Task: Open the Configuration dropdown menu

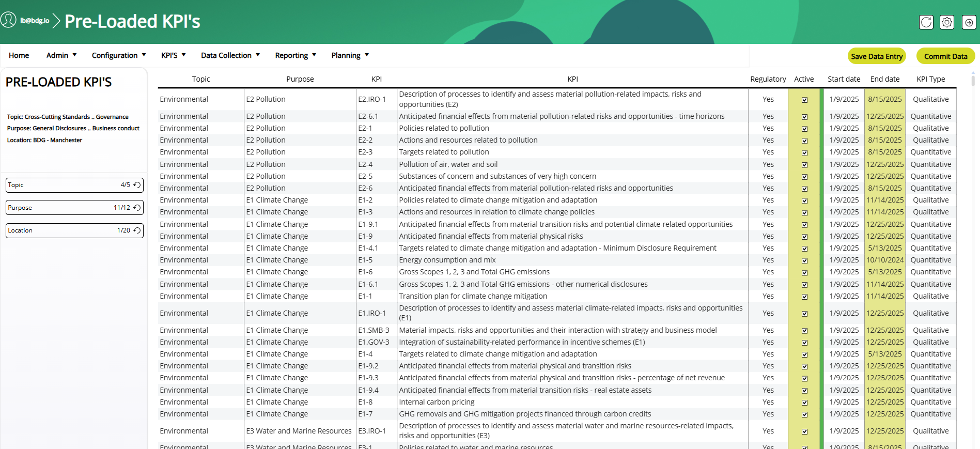Action: (119, 55)
